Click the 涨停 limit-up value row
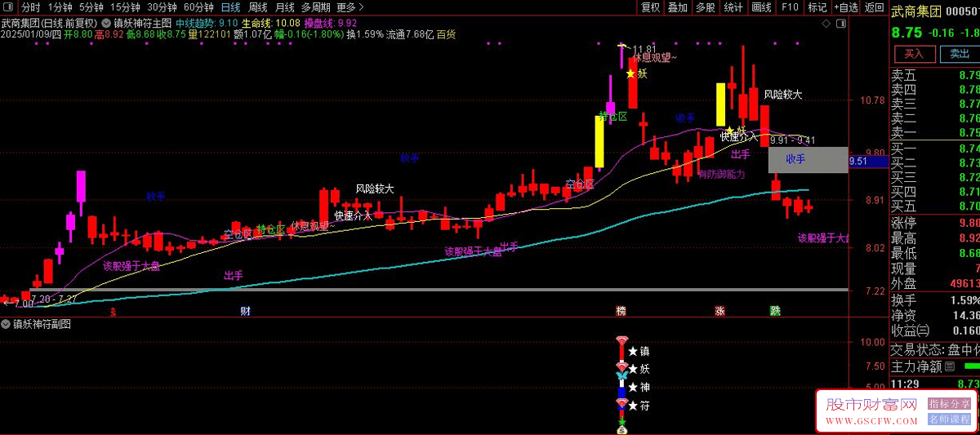Screen dimensions: 980x435 935,224
